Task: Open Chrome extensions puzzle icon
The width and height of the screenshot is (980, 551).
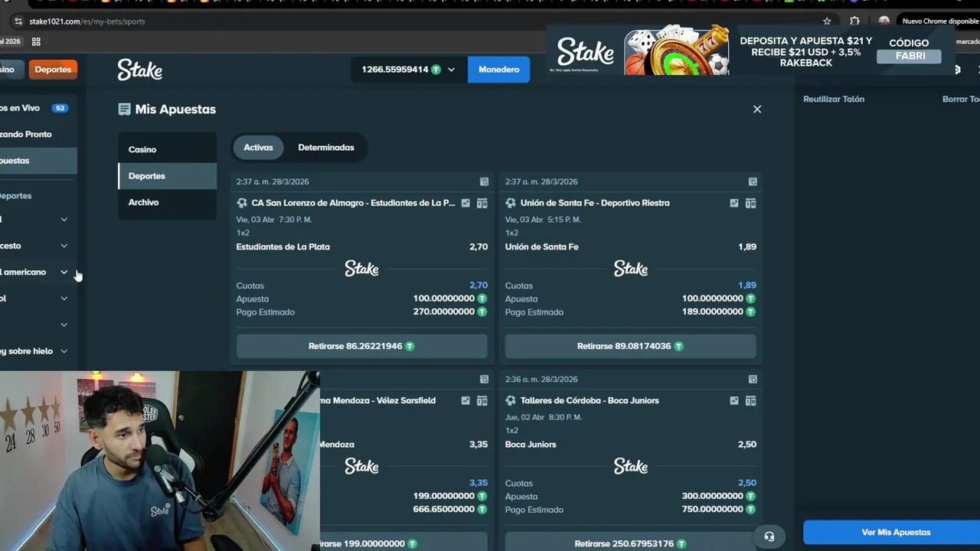Action: pos(854,21)
